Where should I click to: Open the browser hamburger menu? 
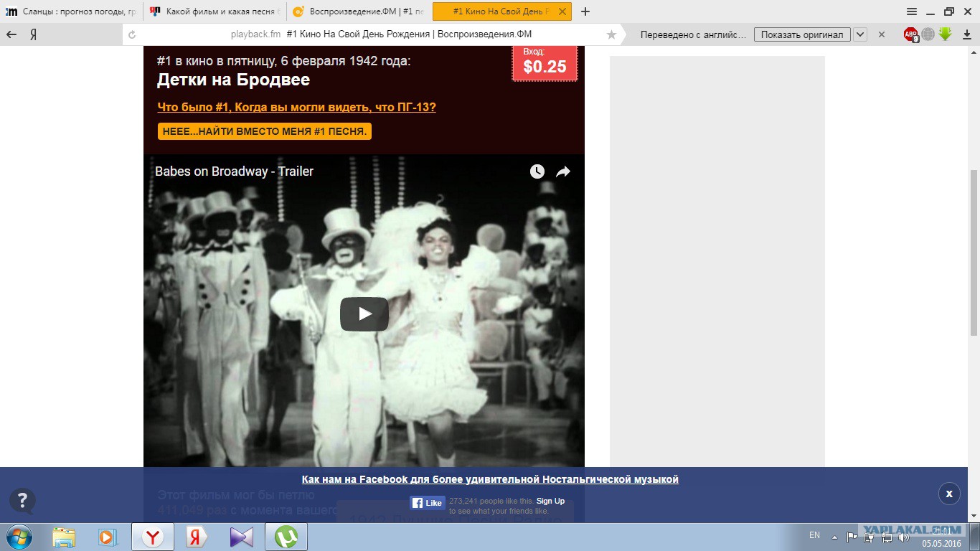tap(912, 11)
